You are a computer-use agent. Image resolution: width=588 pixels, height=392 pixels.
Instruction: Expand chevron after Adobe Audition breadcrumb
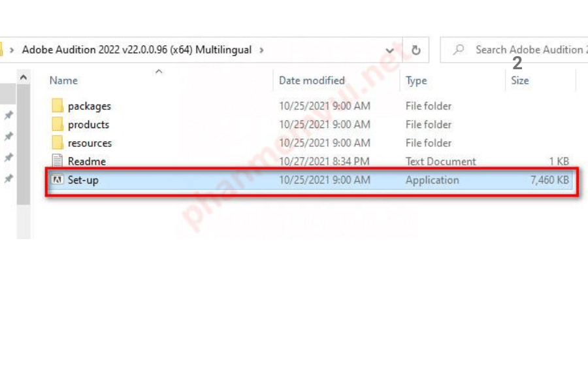point(262,50)
